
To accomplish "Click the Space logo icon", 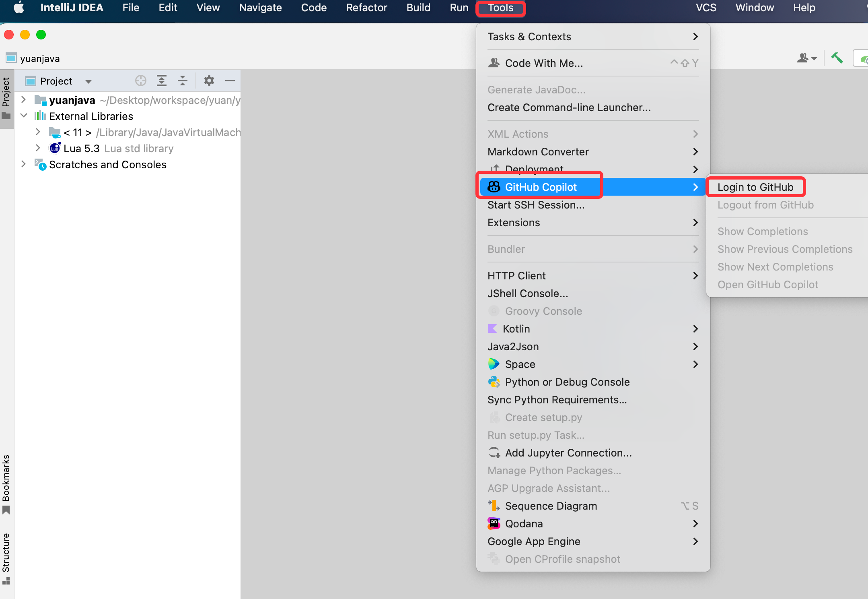I will (x=494, y=364).
